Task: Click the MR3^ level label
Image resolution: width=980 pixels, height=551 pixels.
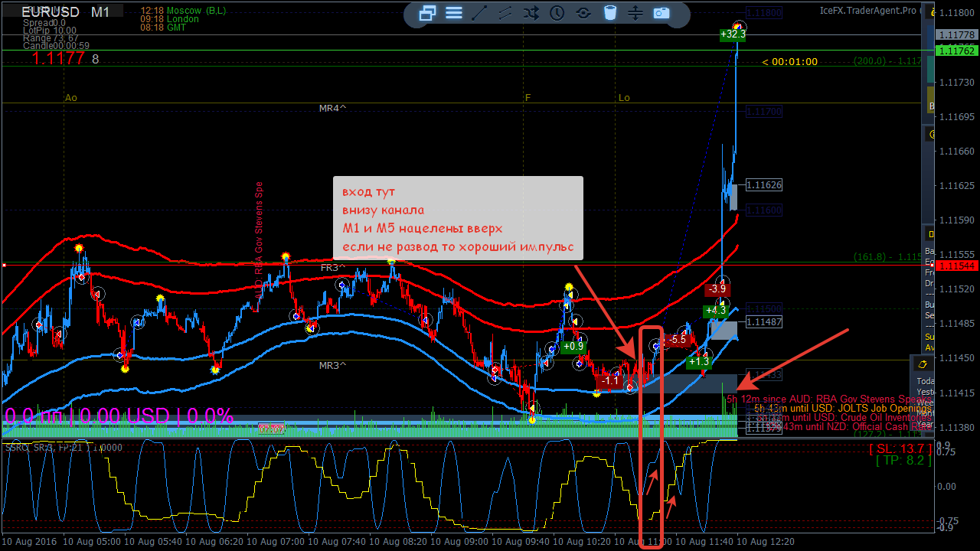Action: (x=333, y=366)
